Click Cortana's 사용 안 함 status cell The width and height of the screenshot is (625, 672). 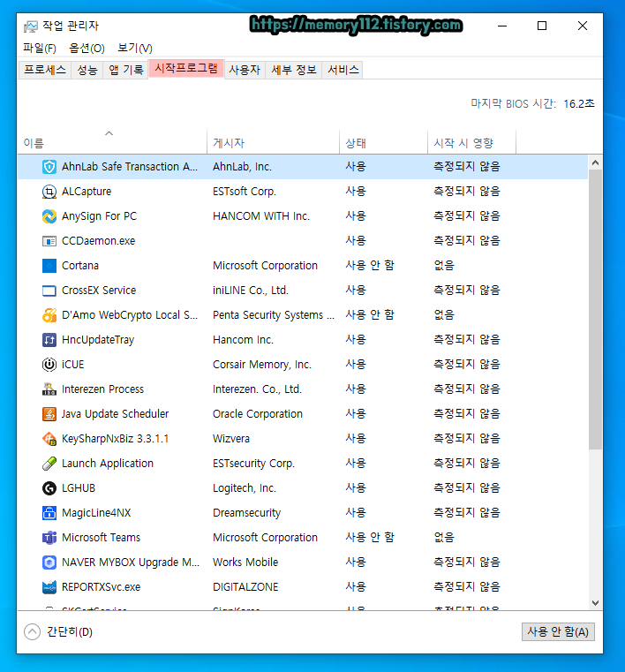pyautogui.click(x=370, y=266)
